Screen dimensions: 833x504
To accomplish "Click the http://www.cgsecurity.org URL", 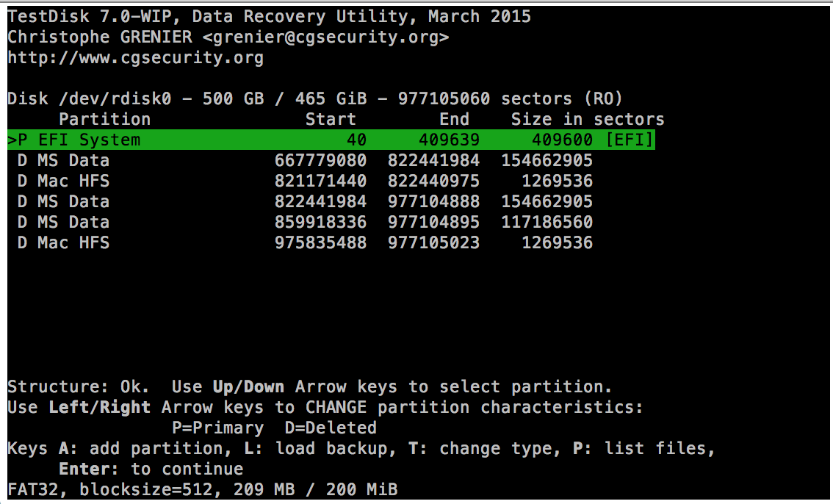I will point(135,58).
